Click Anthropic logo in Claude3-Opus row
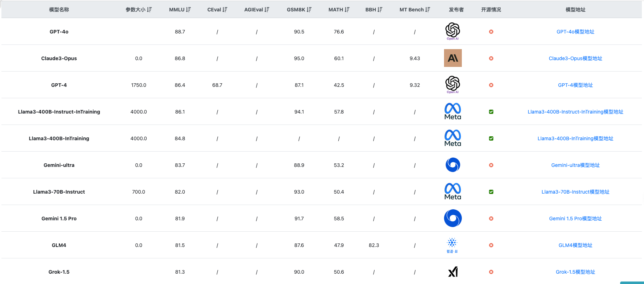The height and width of the screenshot is (284, 644). [453, 58]
